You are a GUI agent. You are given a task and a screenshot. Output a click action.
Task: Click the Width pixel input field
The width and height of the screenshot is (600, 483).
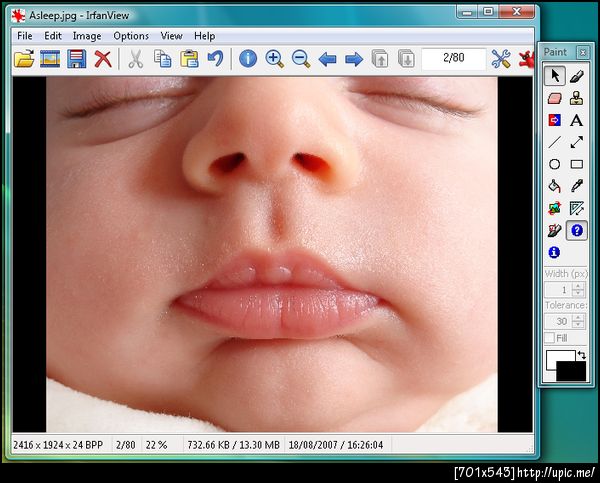tap(559, 290)
